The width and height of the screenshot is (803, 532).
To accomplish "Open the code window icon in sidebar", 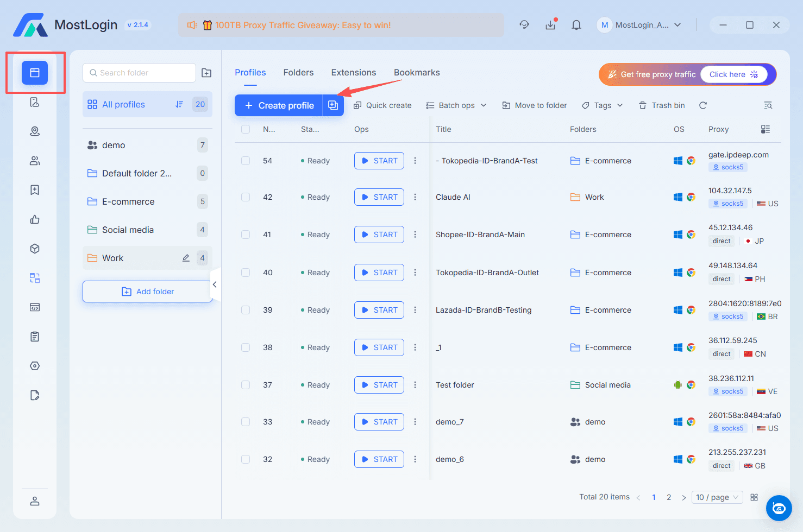I will (35, 307).
